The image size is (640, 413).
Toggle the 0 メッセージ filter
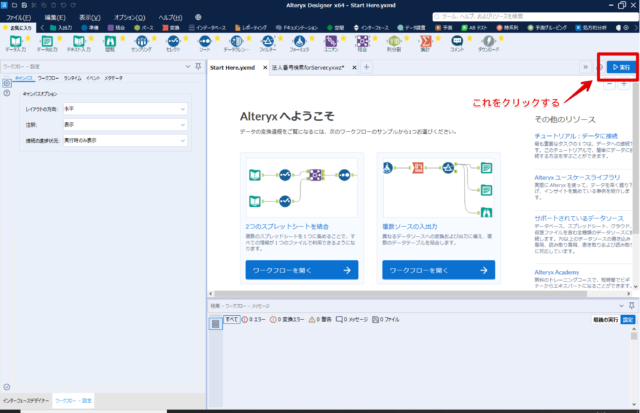352,320
